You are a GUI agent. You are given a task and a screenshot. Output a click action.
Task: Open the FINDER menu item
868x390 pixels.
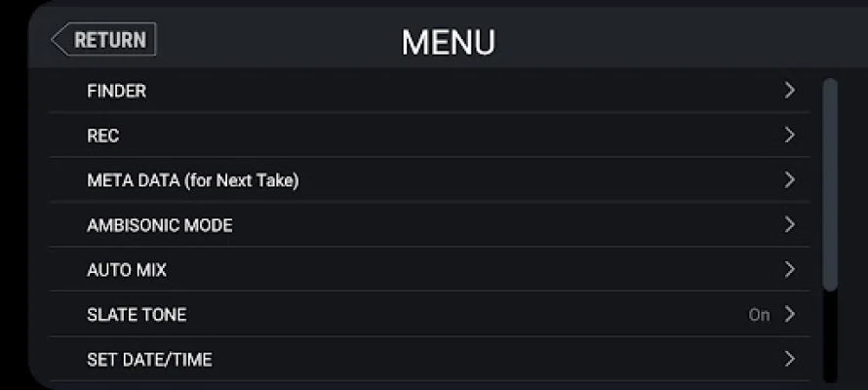[x=117, y=91]
